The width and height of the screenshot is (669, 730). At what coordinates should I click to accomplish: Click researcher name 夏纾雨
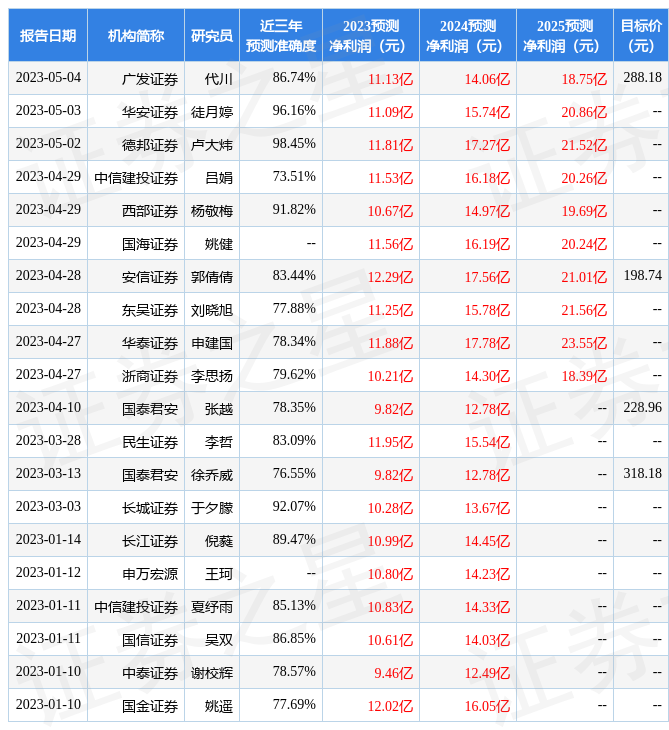coord(212,607)
